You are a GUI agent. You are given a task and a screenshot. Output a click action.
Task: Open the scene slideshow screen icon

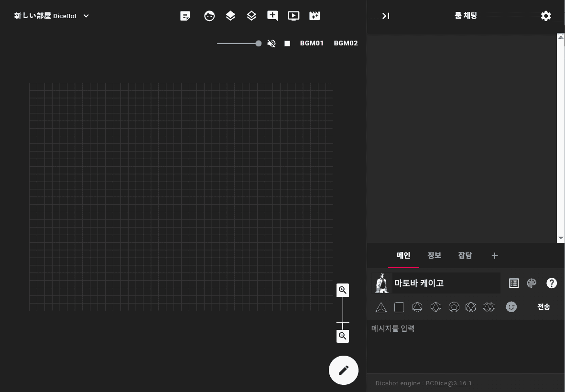(293, 16)
